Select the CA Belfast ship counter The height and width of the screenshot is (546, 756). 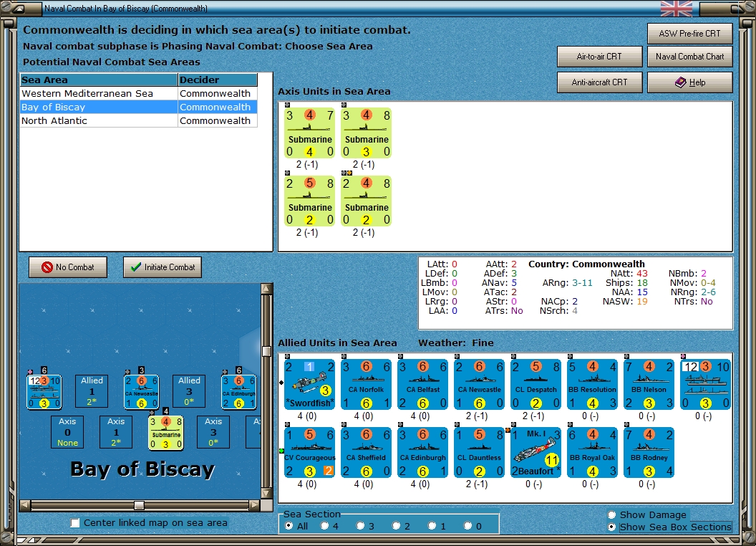click(423, 384)
